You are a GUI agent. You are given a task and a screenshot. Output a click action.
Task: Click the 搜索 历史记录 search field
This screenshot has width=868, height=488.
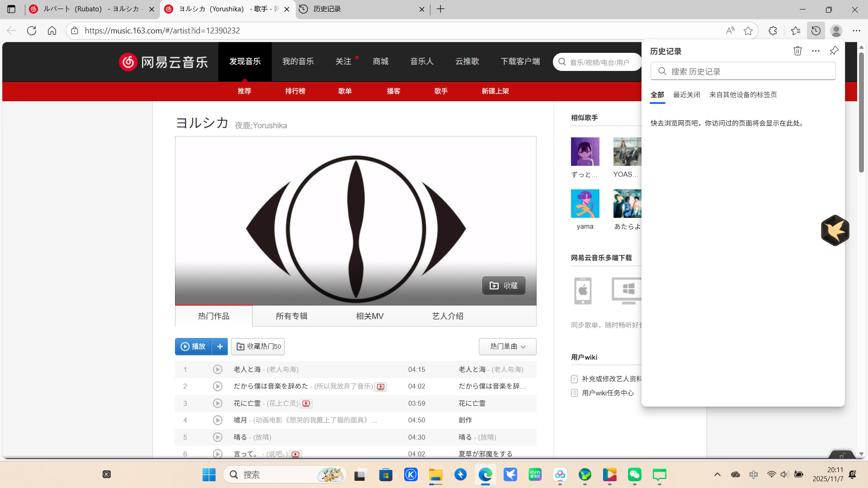pyautogui.click(x=743, y=71)
